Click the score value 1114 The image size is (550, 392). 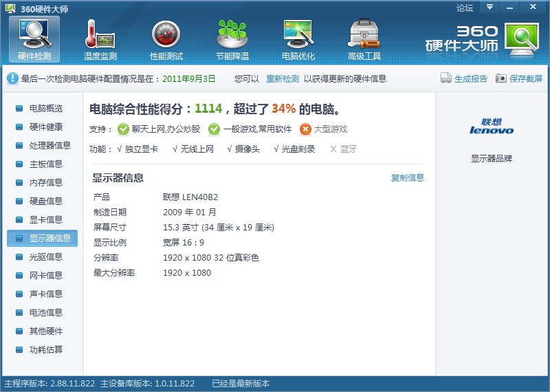[208, 109]
